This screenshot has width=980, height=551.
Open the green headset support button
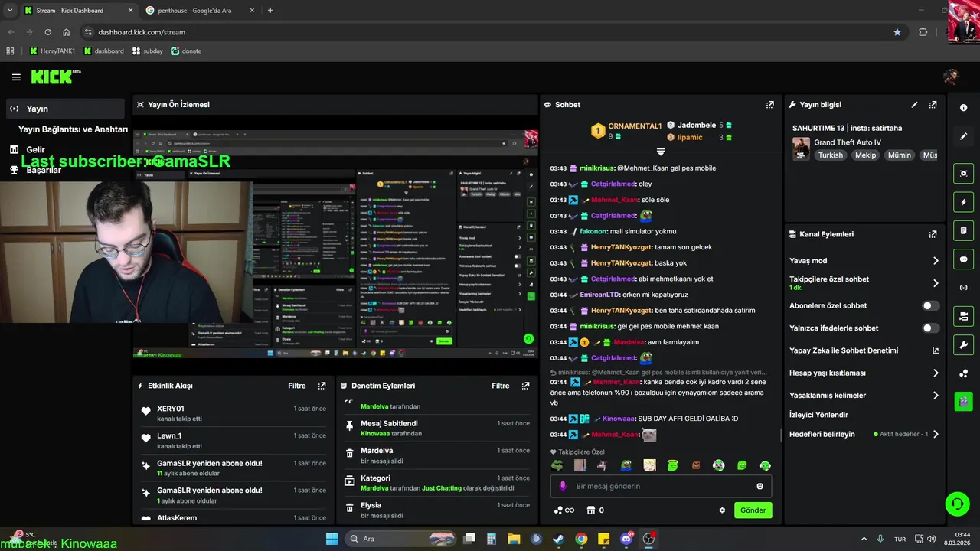point(957,503)
